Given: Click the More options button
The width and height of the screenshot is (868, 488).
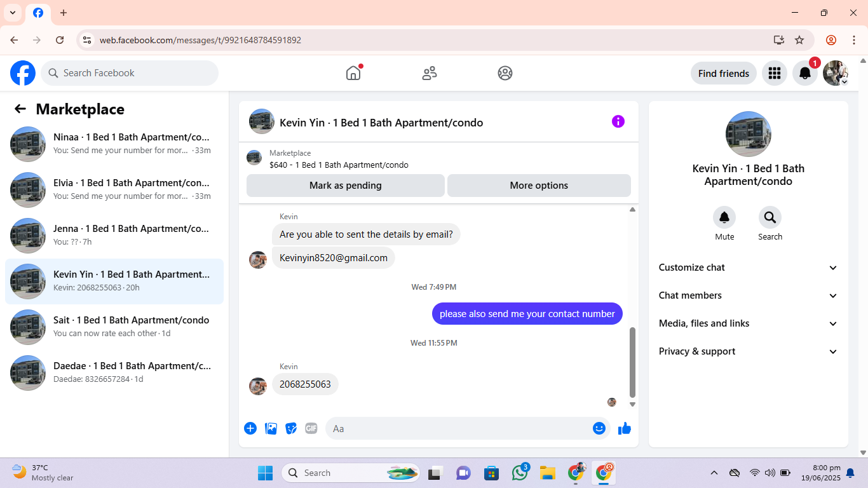Looking at the screenshot, I should [x=539, y=186].
